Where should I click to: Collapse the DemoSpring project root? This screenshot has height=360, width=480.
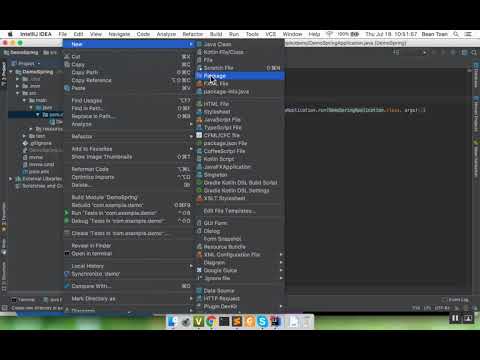click(x=11, y=72)
